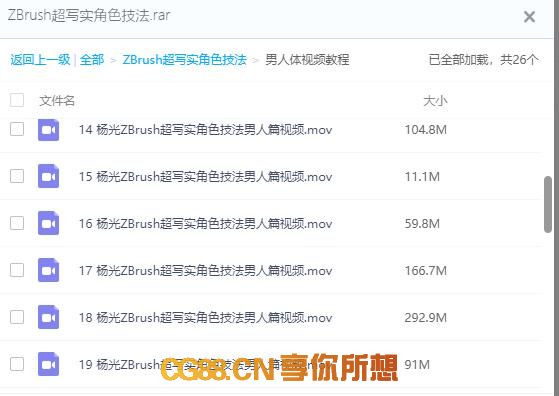Click video icon for file 18
Image resolution: width=559 pixels, height=396 pixels.
pos(48,317)
